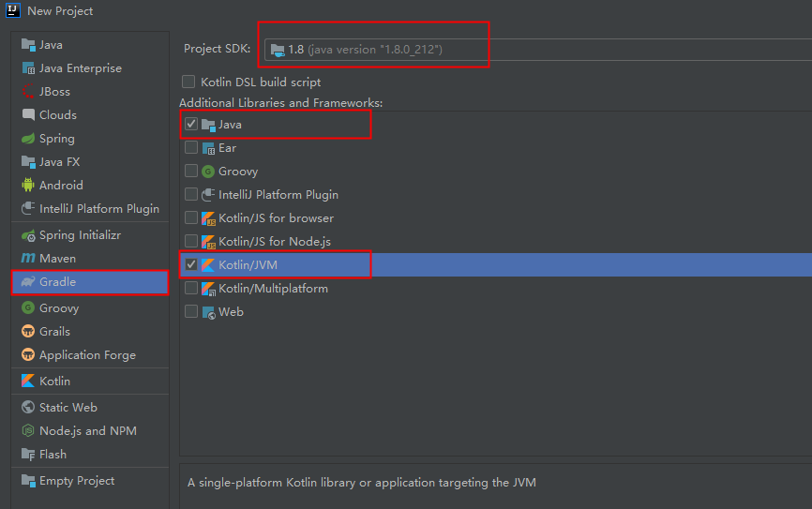This screenshot has height=509, width=812.
Task: Click the IntelliJ Platform Plugin sidebar icon
Action: (x=28, y=208)
